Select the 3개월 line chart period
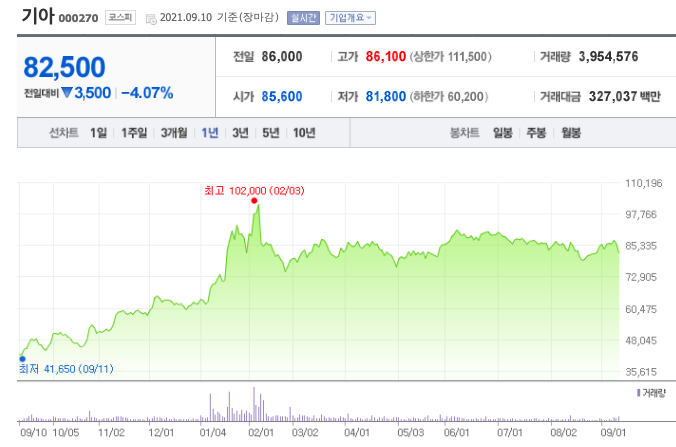 174,133
